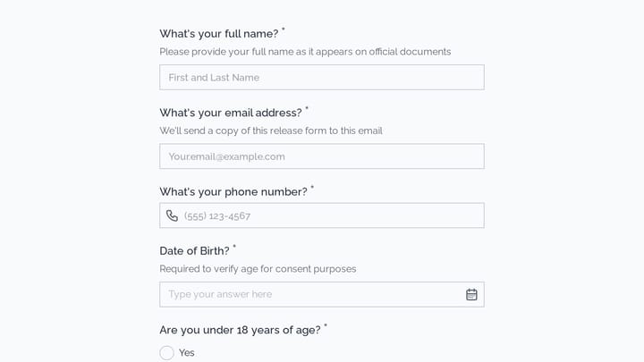Click the Date of Birth answer field

tap(322, 294)
